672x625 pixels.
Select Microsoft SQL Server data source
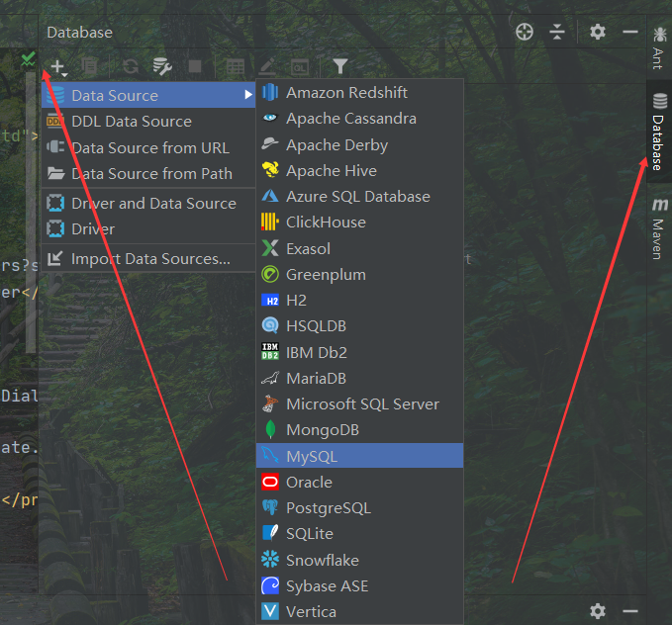pos(359,403)
